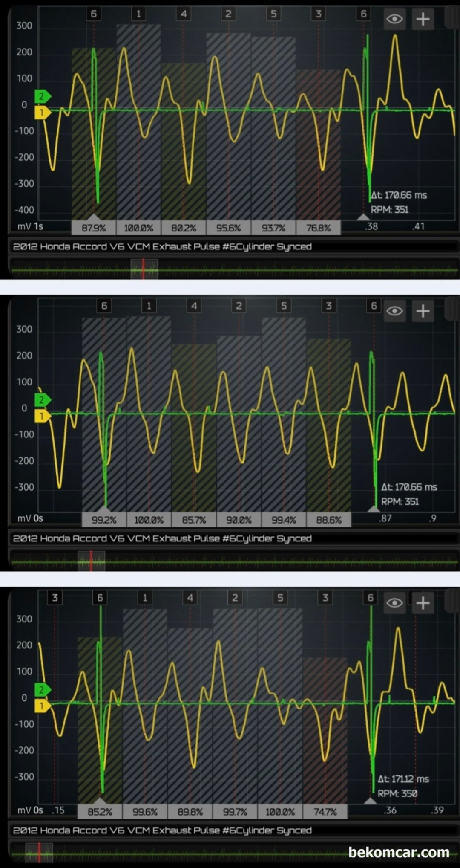Toggle the eye visibility icon in the middle panel
Screen dimensions: 460x868
pos(394,311)
